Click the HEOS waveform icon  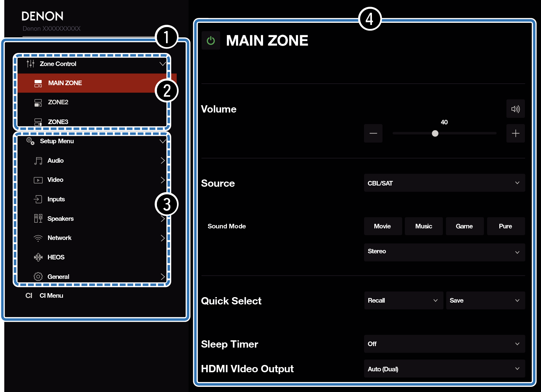click(38, 257)
